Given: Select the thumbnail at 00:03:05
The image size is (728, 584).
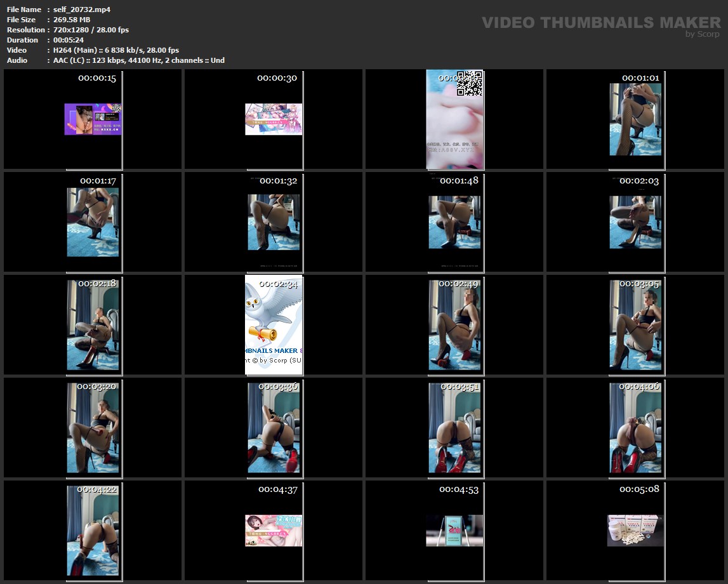Looking at the screenshot, I should (x=635, y=325).
